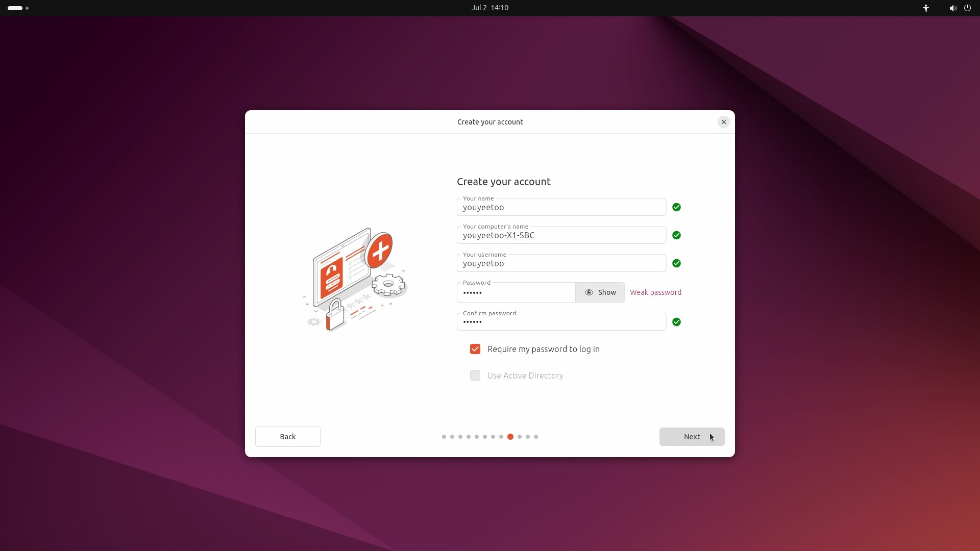Open the calendar via the clock
This screenshot has height=551, width=980.
[x=489, y=8]
